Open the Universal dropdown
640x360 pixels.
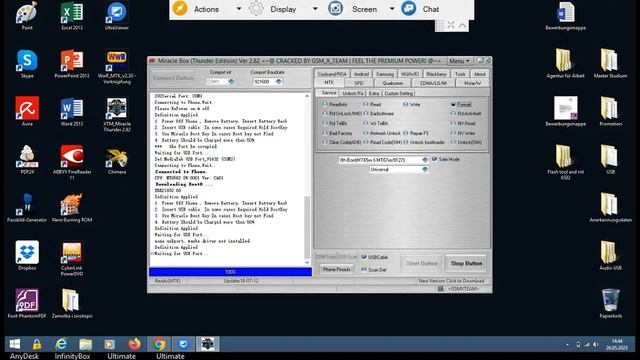[x=425, y=169]
